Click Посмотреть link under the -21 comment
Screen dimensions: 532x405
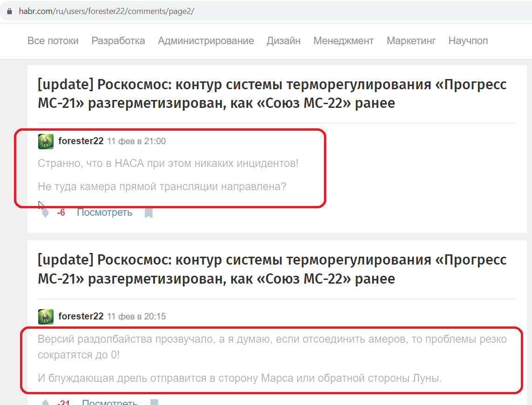[x=109, y=402]
